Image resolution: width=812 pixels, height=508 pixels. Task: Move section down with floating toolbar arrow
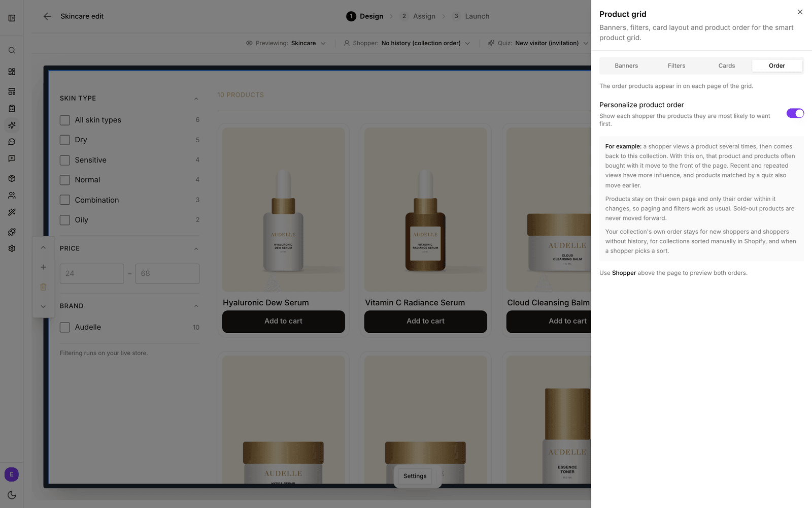[43, 306]
